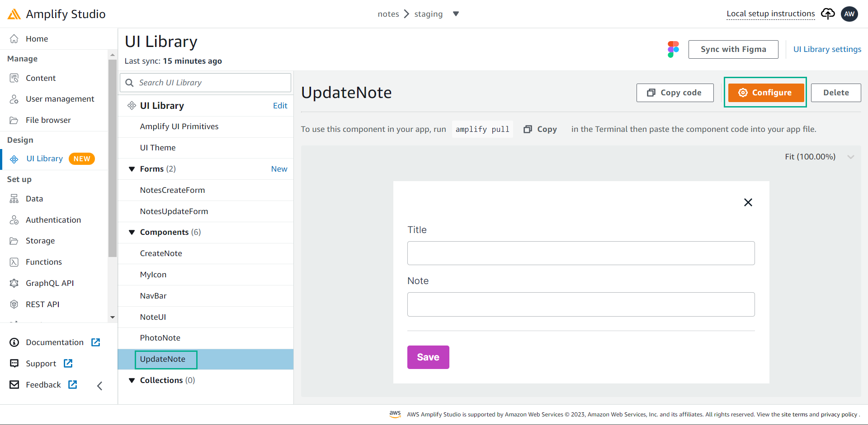
Task: Click sidebar scroll up arrow
Action: pyautogui.click(x=113, y=55)
